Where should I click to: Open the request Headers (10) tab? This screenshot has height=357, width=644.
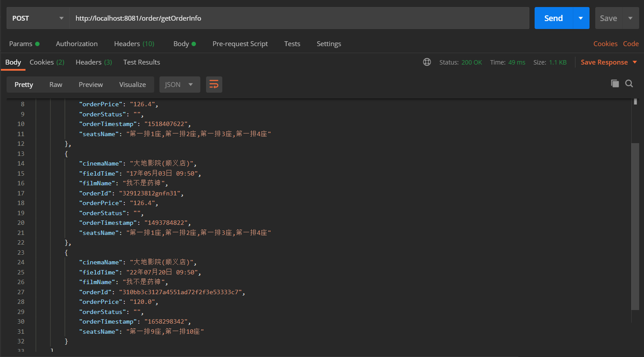tap(134, 43)
